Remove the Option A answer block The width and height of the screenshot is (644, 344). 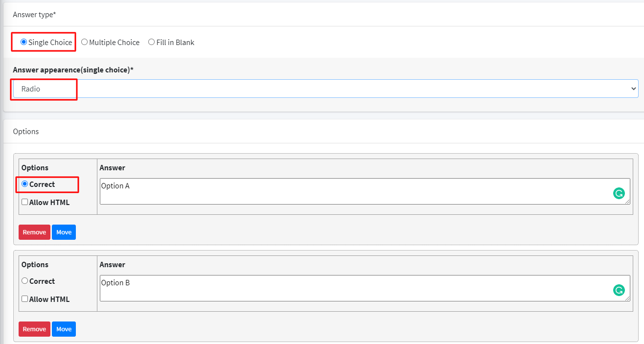pos(34,232)
